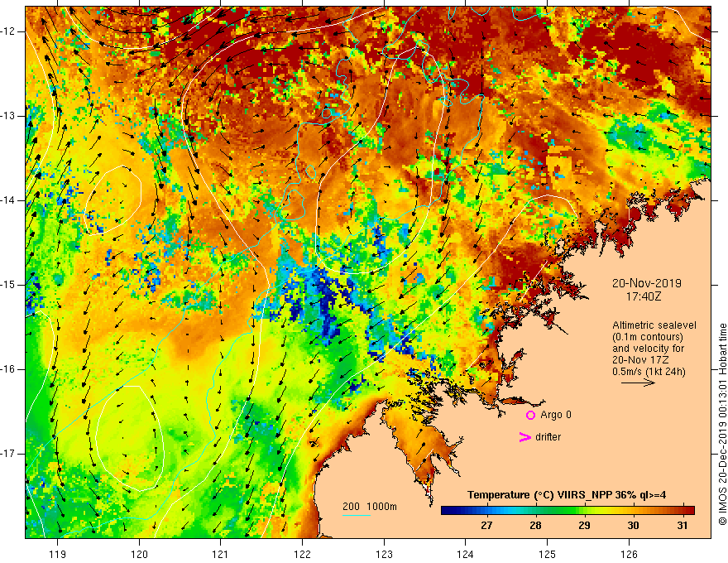Click the 30 tick label on colorbar

[634, 526]
